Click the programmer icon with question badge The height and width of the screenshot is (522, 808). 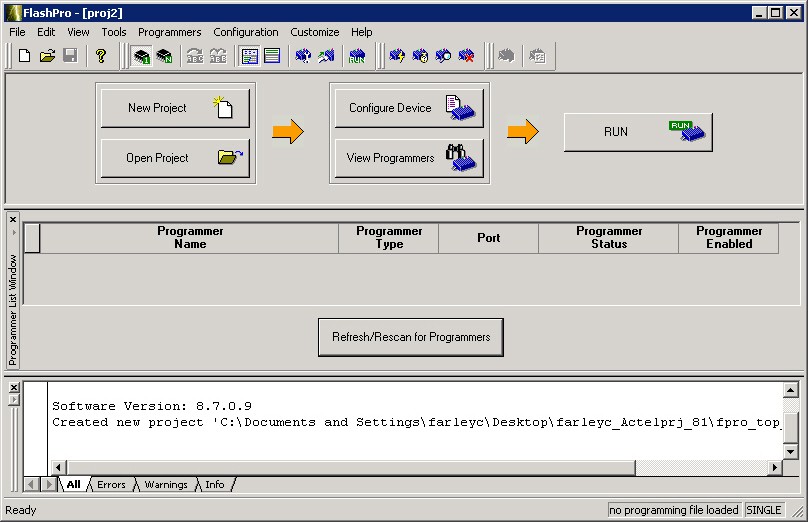pyautogui.click(x=420, y=56)
